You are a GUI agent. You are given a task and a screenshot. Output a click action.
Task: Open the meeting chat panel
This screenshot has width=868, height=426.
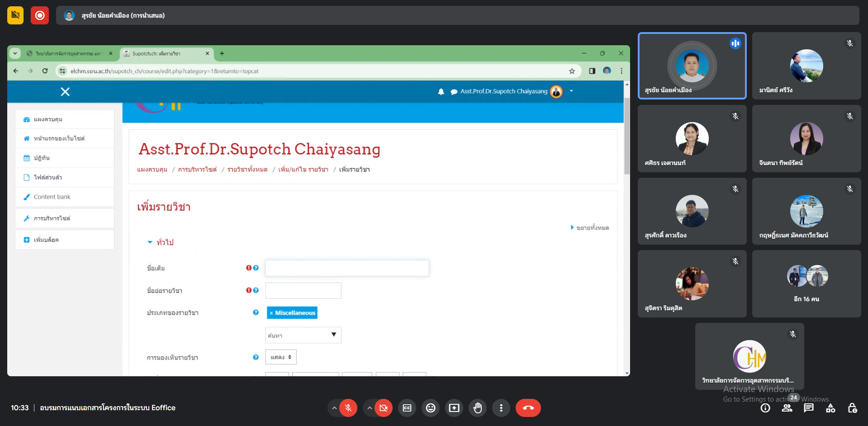click(809, 408)
